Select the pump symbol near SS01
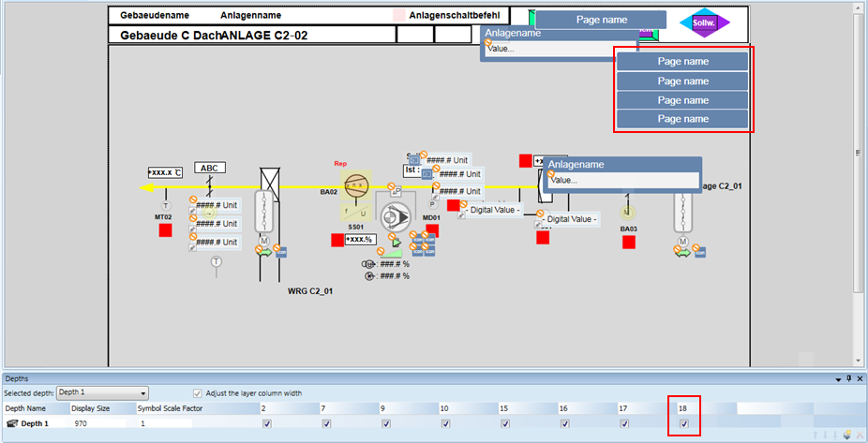Image resolution: width=868 pixels, height=443 pixels. [396, 217]
